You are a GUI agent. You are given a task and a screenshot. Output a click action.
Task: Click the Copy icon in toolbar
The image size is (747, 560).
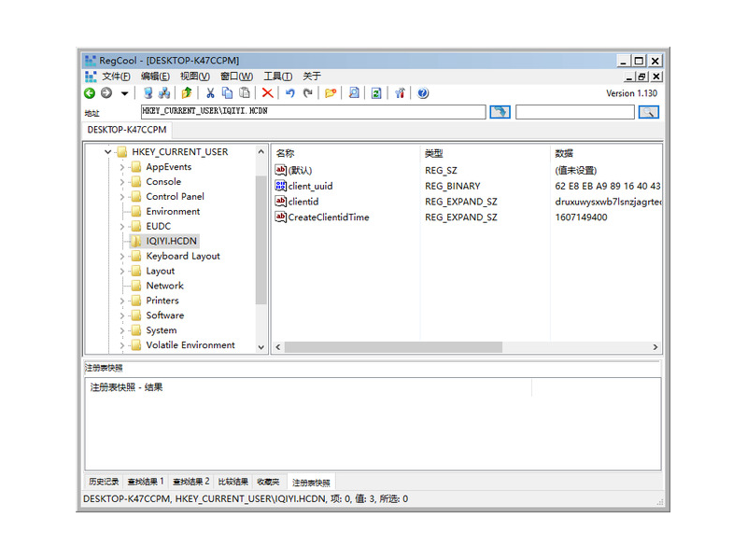tap(227, 93)
